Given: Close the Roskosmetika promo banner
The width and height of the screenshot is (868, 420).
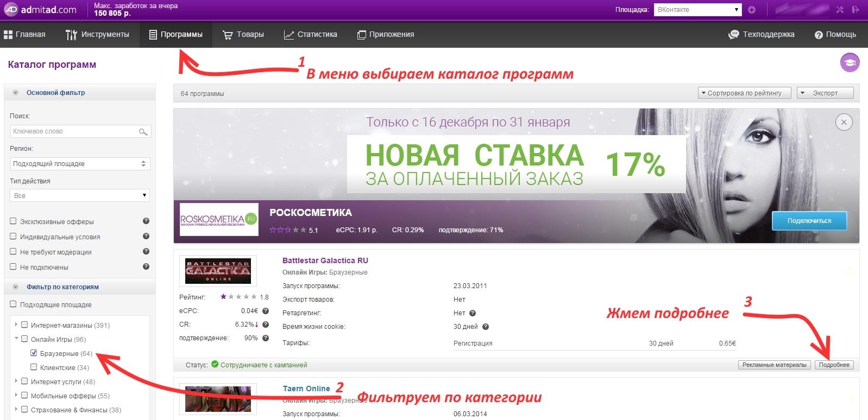Looking at the screenshot, I should click(x=844, y=122).
